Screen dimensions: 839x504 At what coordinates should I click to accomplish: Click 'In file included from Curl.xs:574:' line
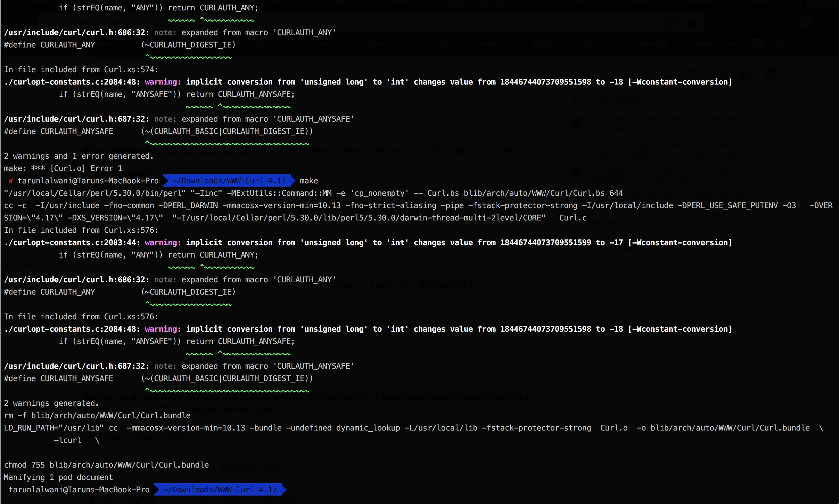click(81, 70)
